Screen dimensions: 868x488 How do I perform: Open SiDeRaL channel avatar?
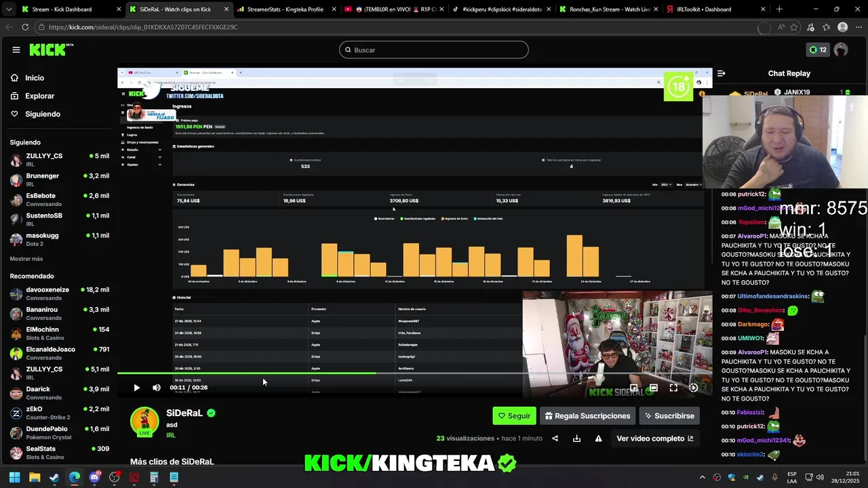pyautogui.click(x=144, y=421)
